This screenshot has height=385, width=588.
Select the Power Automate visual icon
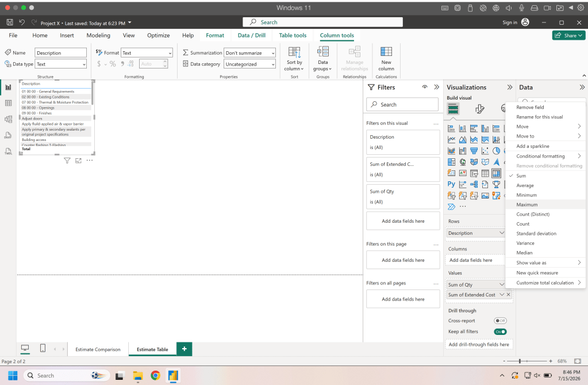coord(452,207)
